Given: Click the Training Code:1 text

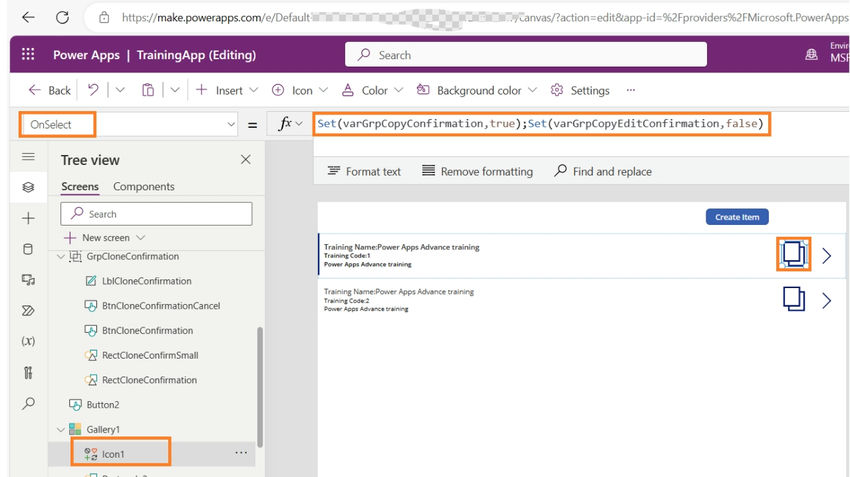Looking at the screenshot, I should point(347,255).
